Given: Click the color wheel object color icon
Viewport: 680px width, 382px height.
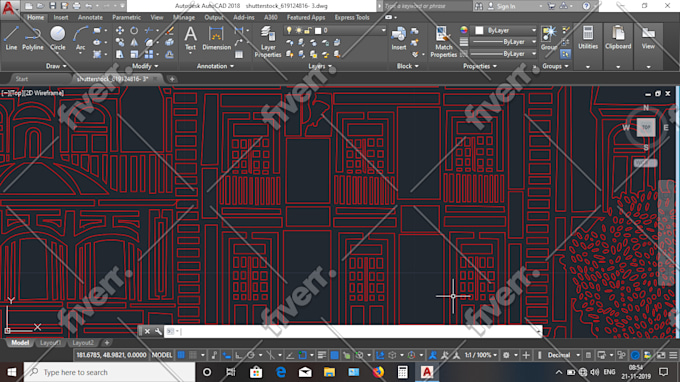Looking at the screenshot, I should 464,30.
